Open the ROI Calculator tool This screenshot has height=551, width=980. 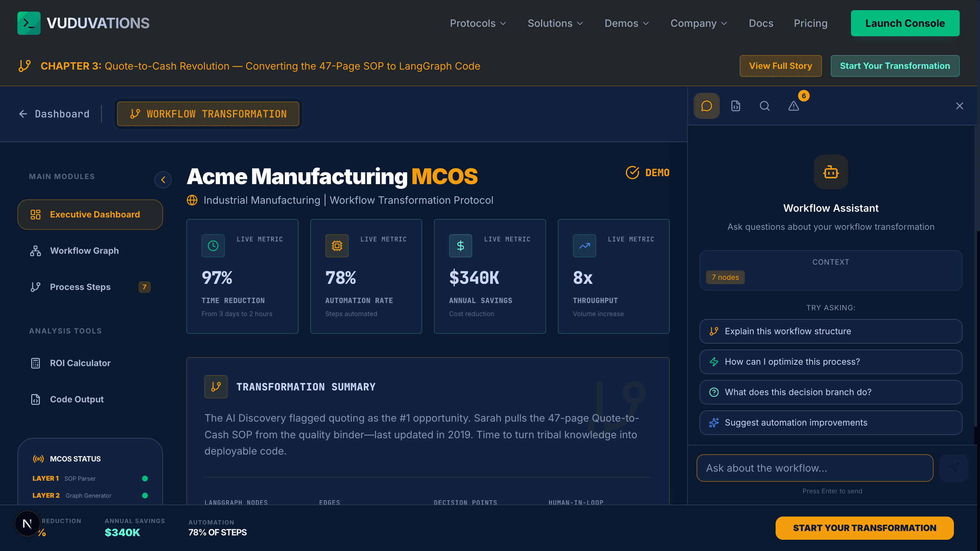(90, 363)
